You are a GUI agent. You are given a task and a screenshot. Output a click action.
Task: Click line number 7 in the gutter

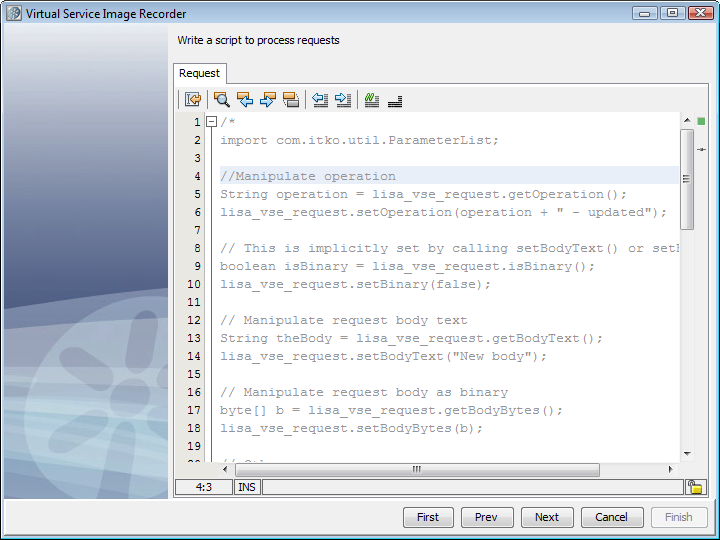coord(197,230)
